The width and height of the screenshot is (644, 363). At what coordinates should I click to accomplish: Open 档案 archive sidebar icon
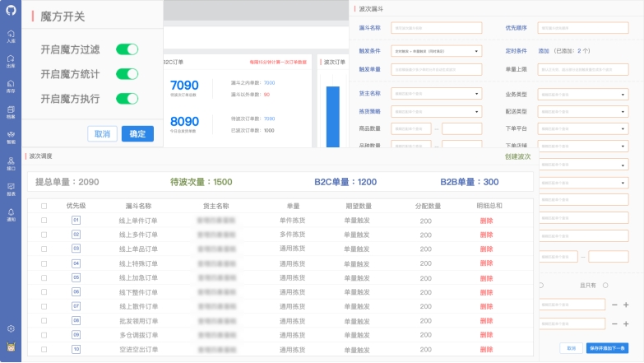(x=11, y=112)
